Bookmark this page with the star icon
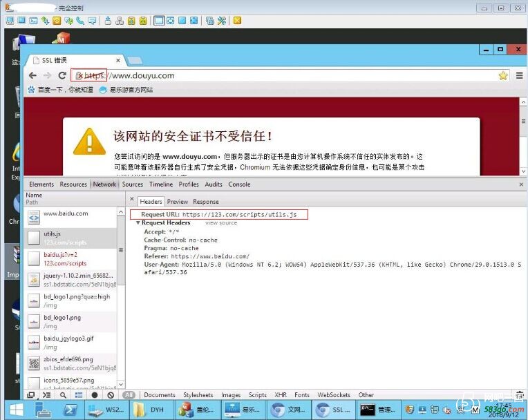Image resolution: width=528 pixels, height=420 pixels. [503, 75]
